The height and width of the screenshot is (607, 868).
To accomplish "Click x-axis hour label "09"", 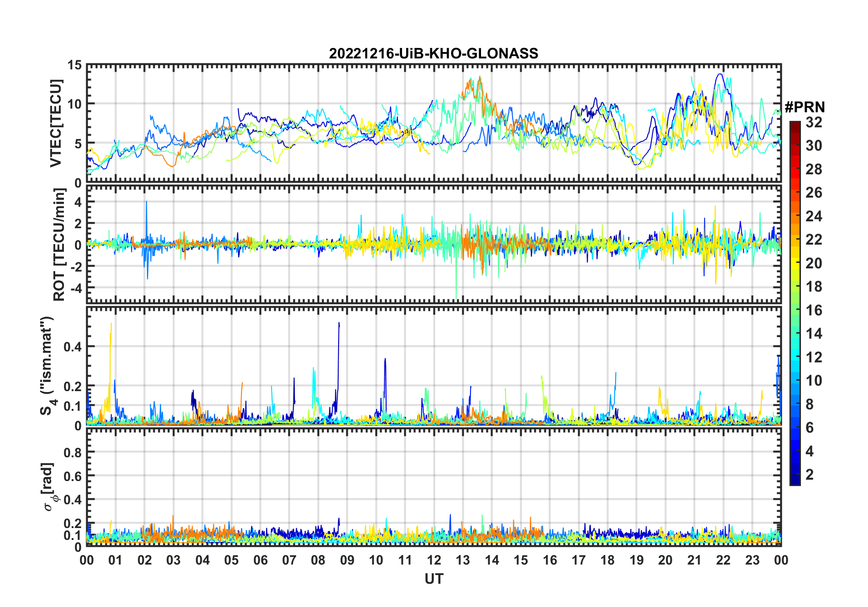I will [x=347, y=560].
